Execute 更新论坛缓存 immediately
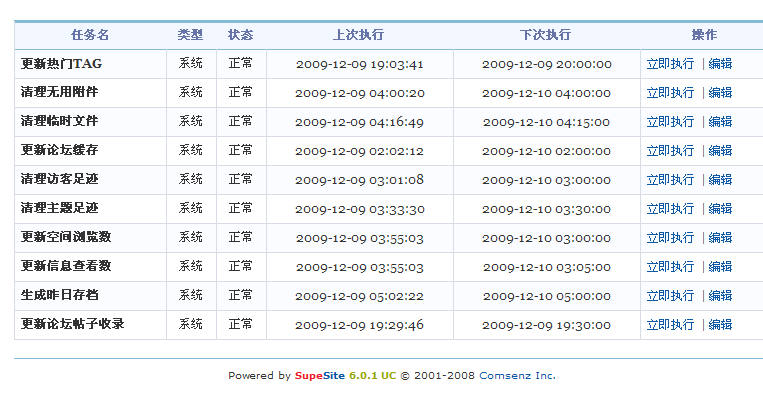Image resolution: width=763 pixels, height=396 pixels. pyautogui.click(x=670, y=151)
